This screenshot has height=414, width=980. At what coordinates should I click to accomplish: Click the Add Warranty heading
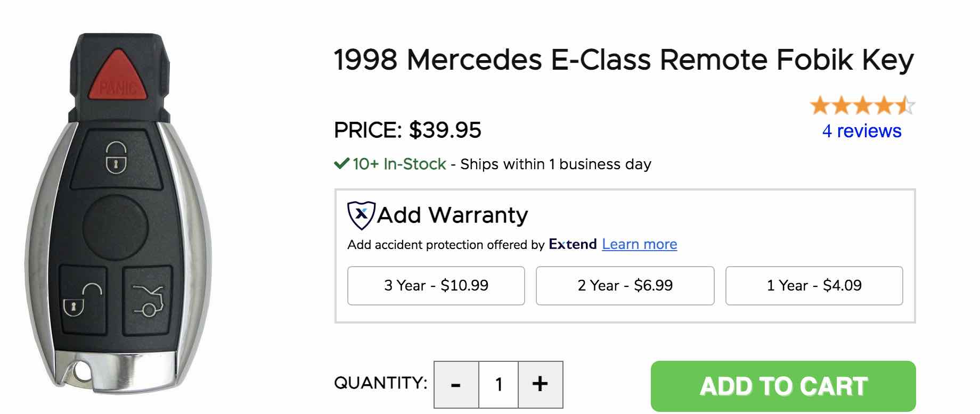tap(452, 215)
